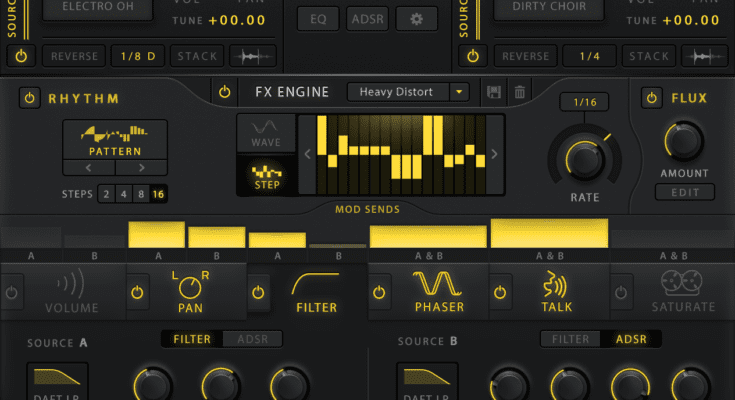Save the FX Engine preset

493,92
